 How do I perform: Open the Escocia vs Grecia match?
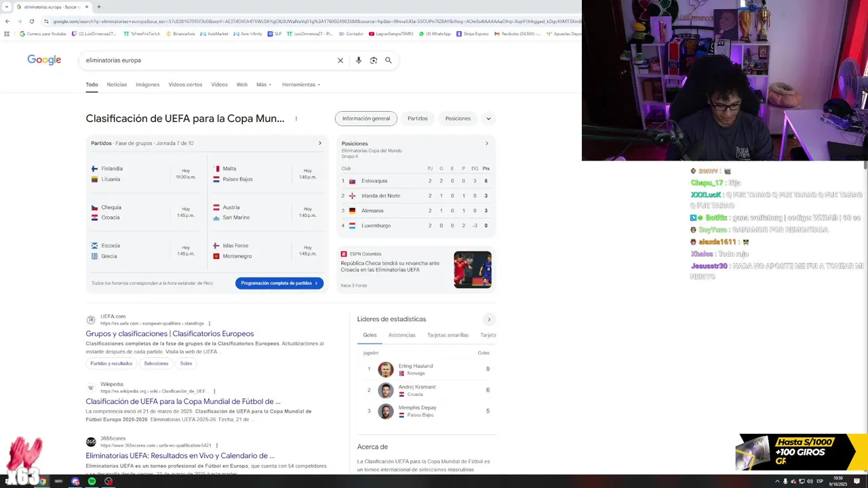click(x=144, y=251)
